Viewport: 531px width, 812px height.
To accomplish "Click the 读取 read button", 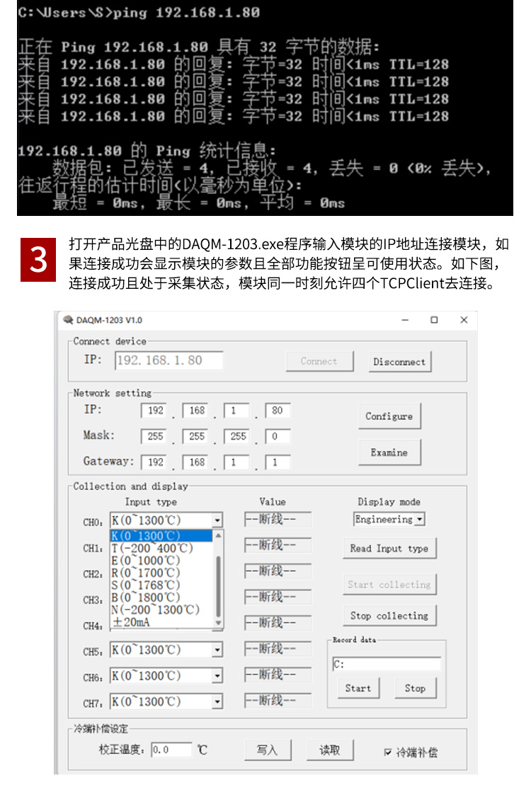I will point(329,749).
